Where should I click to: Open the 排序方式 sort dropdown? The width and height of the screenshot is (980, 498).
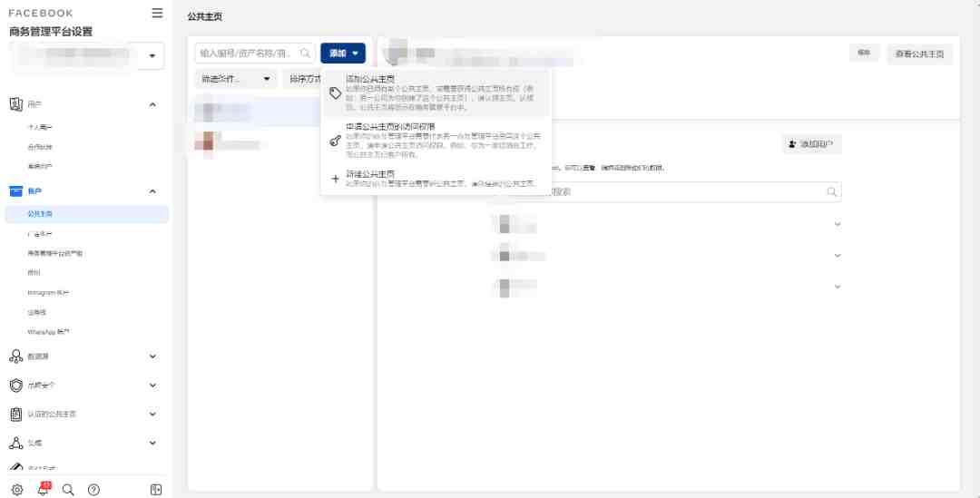pos(305,79)
